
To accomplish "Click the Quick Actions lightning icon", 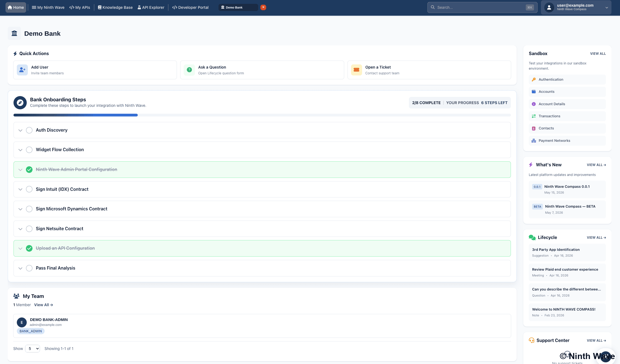I will pyautogui.click(x=15, y=54).
